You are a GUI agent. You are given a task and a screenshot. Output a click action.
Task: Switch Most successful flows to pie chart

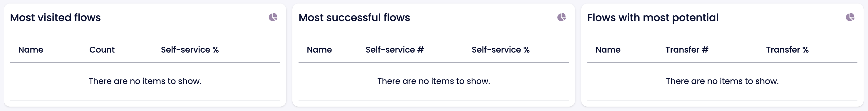tap(561, 17)
